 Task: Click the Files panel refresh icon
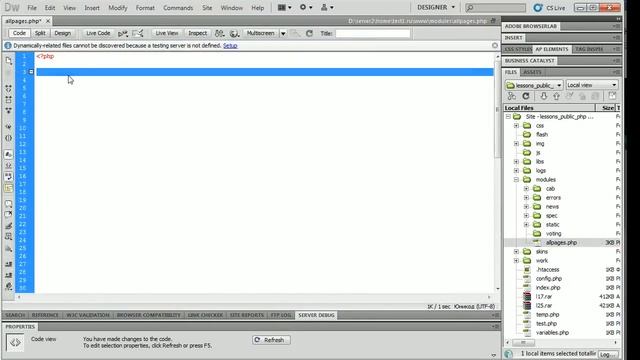526,96
